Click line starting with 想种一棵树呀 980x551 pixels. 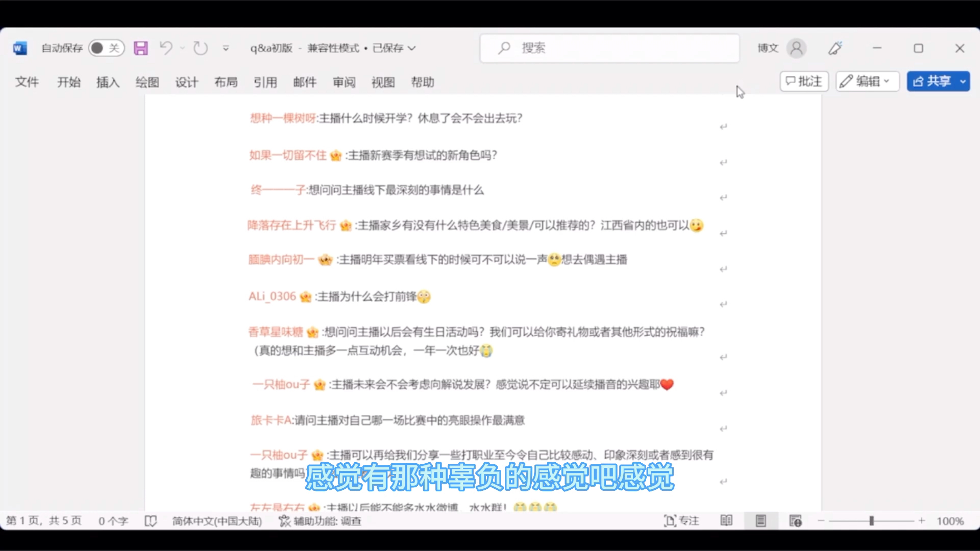(x=386, y=118)
